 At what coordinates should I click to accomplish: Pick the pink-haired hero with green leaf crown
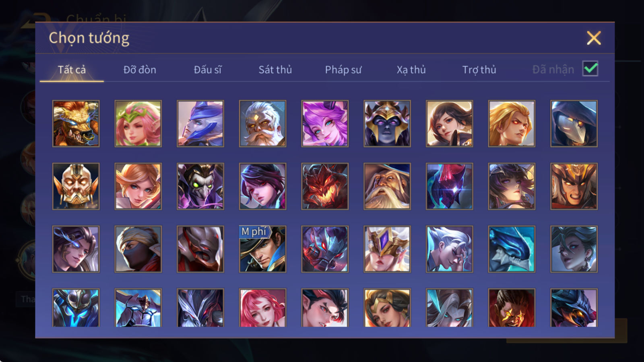pyautogui.click(x=138, y=123)
